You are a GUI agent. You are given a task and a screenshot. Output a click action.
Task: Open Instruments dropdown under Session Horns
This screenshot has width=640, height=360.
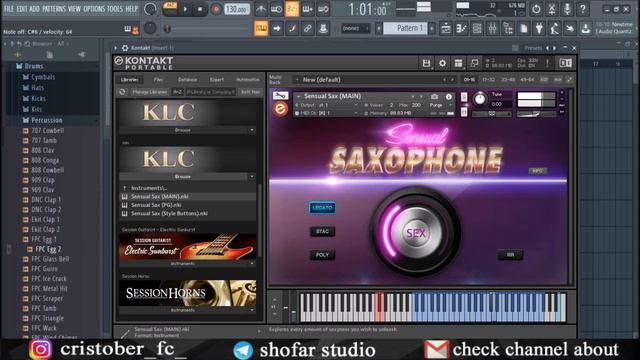(x=187, y=310)
